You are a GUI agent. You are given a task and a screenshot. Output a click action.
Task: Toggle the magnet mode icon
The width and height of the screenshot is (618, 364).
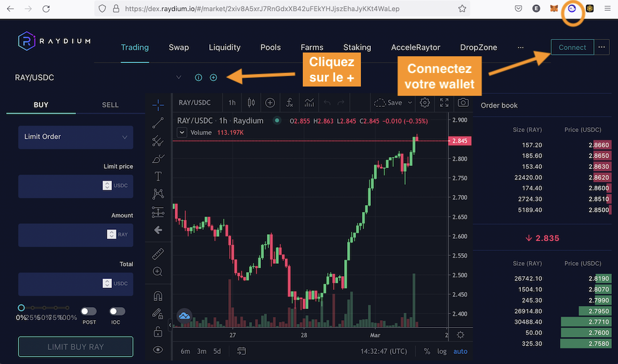(x=158, y=296)
